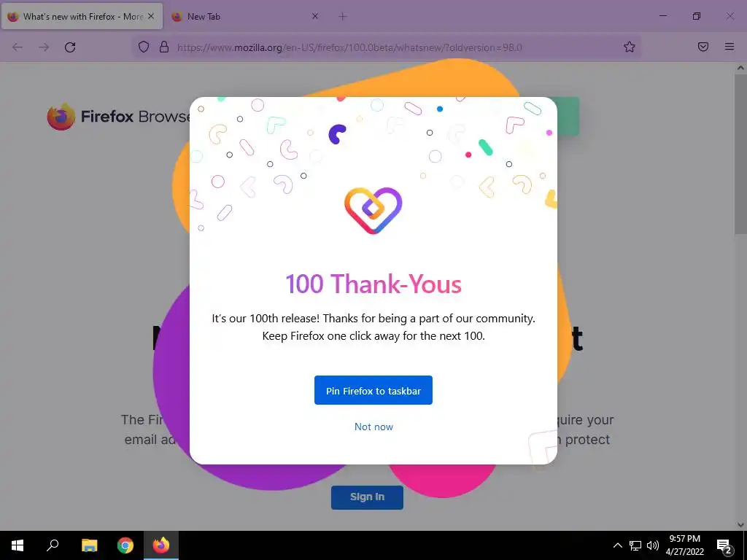This screenshot has height=560, width=747.
Task: Click the forward arrow navigation icon
Action: coord(44,47)
